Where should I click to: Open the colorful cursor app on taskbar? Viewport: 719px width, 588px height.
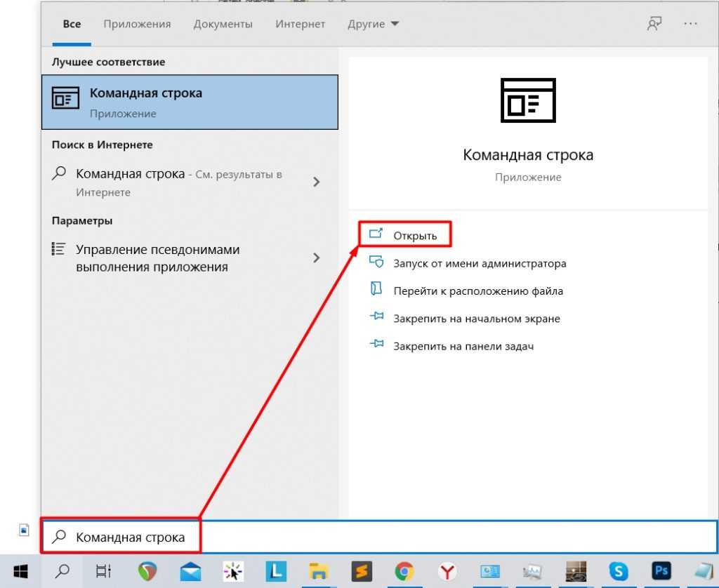click(233, 571)
